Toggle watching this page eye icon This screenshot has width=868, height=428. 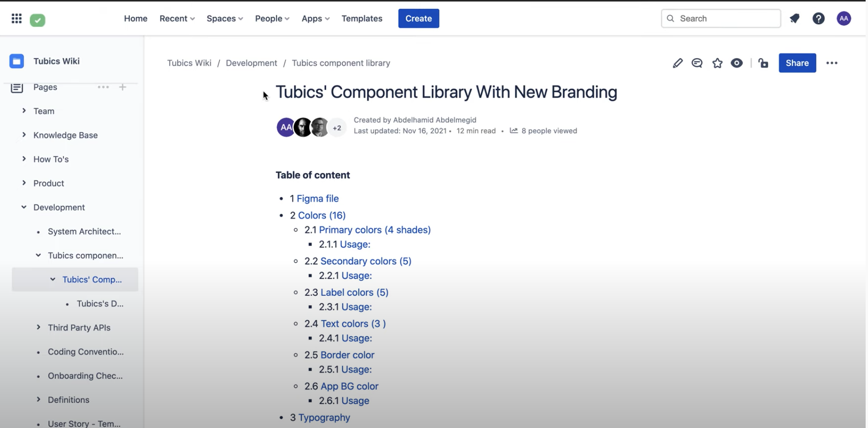pyautogui.click(x=737, y=63)
